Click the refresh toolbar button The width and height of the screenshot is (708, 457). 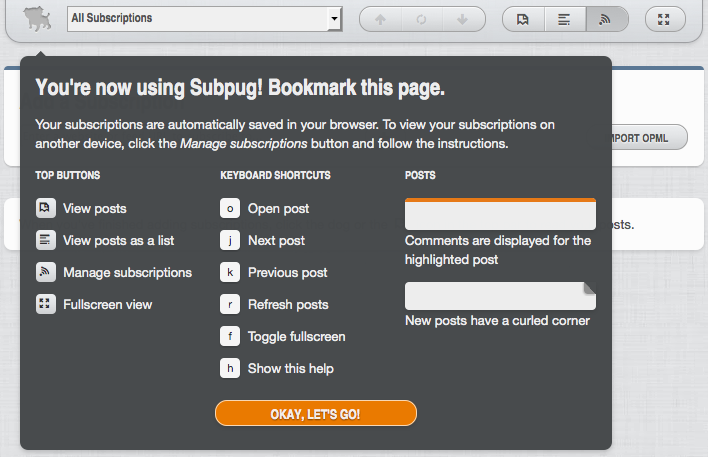point(421,19)
